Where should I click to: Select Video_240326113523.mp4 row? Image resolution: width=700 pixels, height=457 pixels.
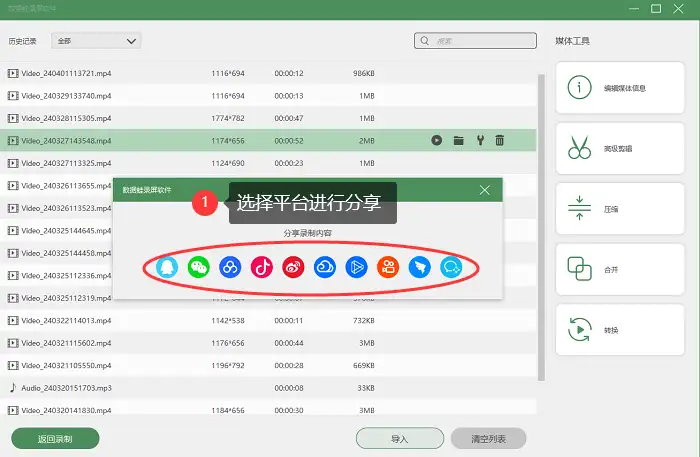point(56,208)
